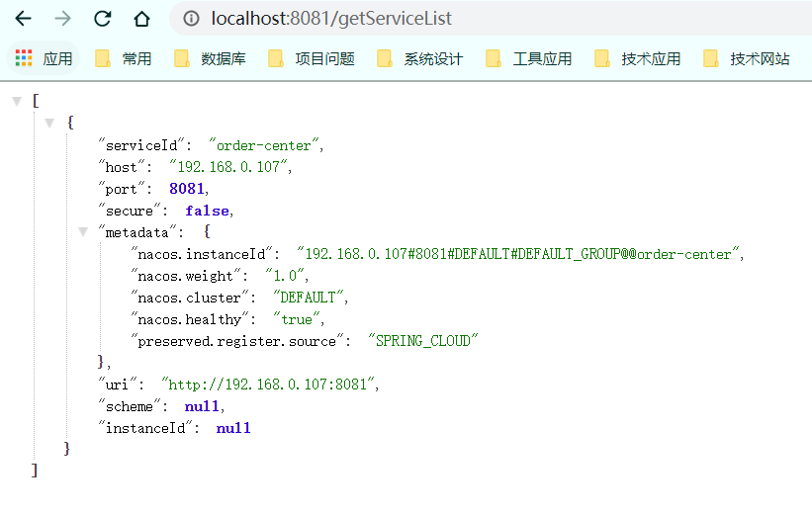Open the browser home page icon
The height and width of the screenshot is (515, 812).
[x=141, y=19]
